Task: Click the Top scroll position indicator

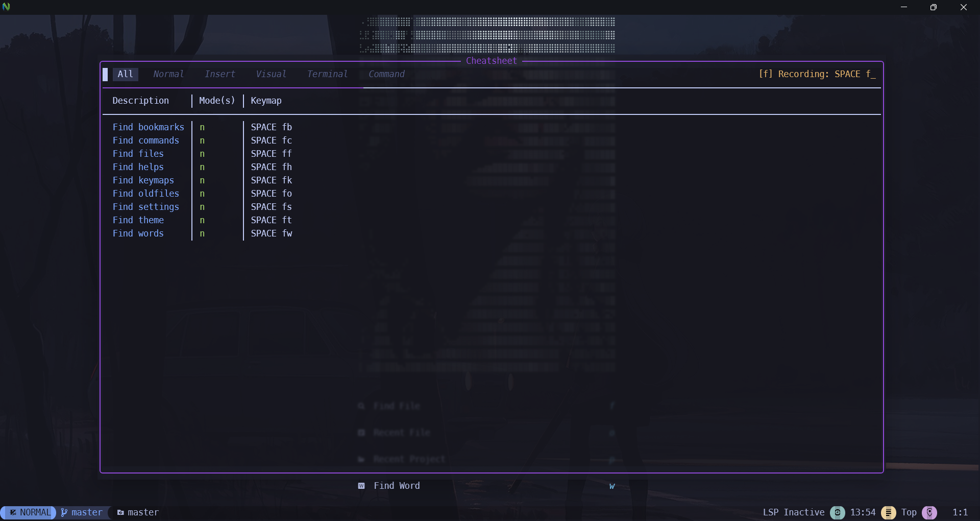Action: click(x=909, y=512)
